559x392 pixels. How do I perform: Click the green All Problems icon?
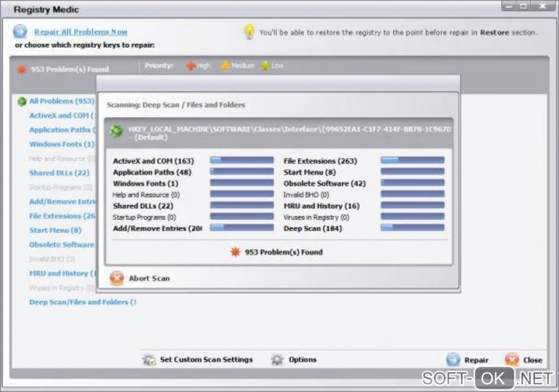tap(22, 101)
